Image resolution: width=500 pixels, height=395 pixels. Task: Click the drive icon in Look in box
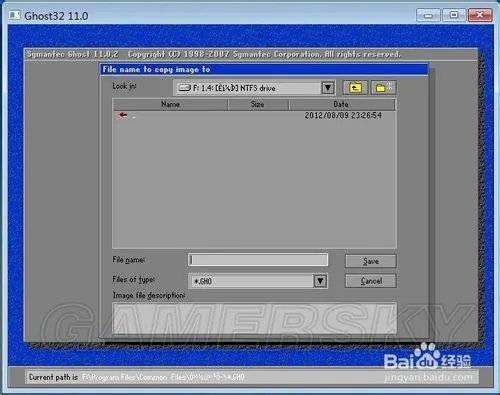pos(185,88)
